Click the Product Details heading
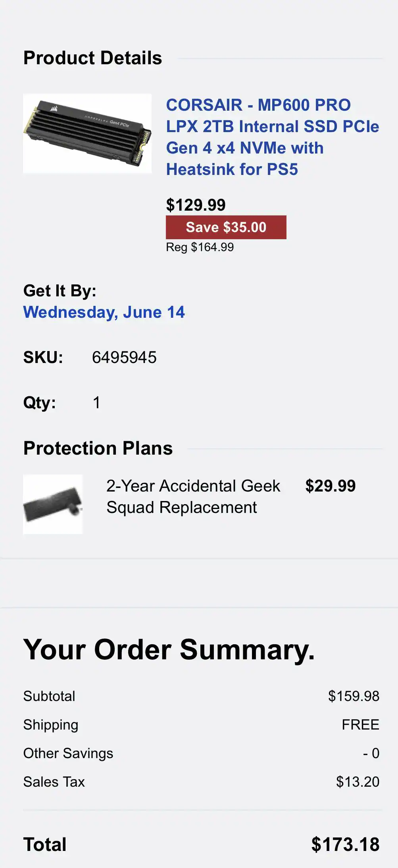This screenshot has height=868, width=398. point(93,58)
